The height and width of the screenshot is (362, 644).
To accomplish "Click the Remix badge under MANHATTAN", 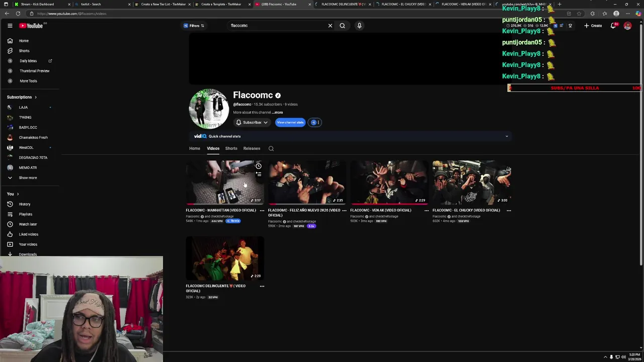I will (233, 221).
